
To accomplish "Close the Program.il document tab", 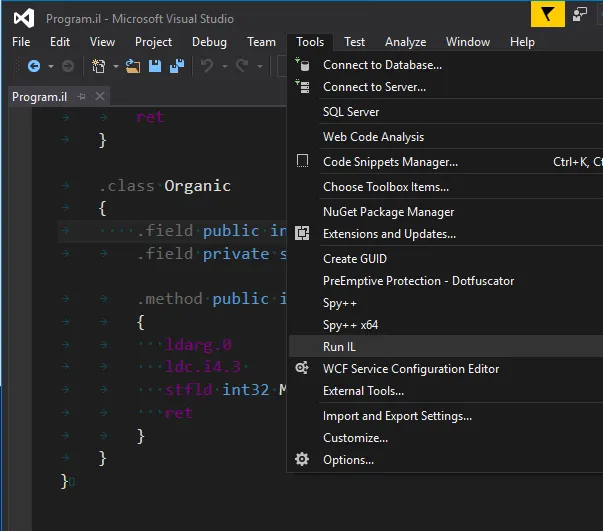I will tap(100, 97).
